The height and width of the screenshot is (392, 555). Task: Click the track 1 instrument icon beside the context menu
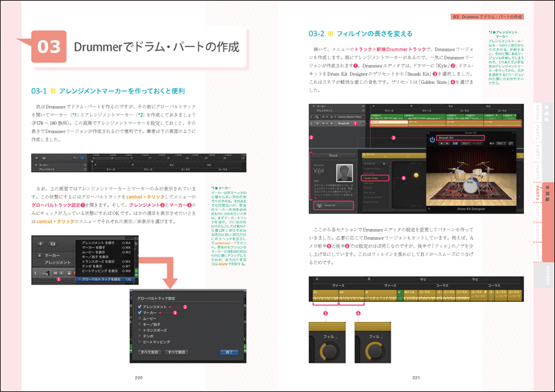[45, 273]
